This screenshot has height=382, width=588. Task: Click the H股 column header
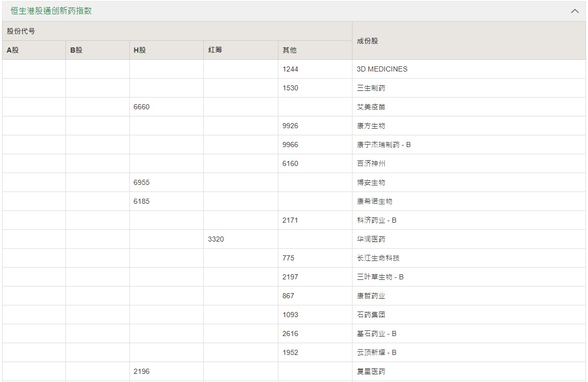click(x=139, y=50)
